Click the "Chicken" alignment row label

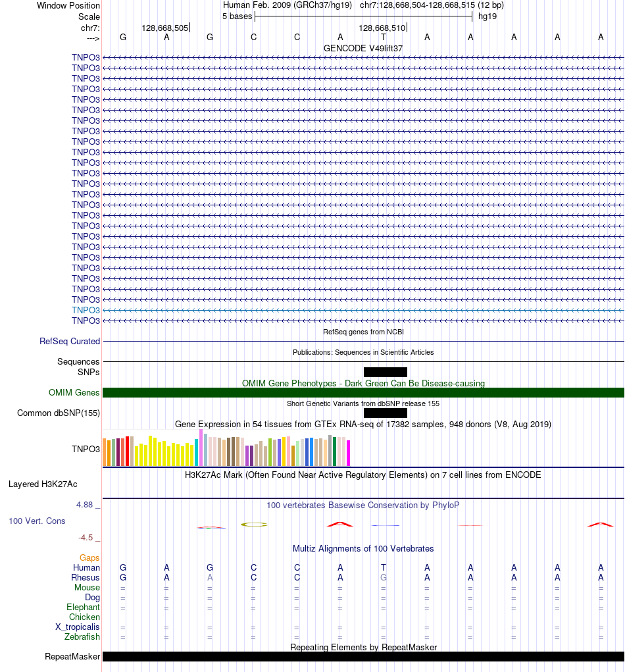tap(84, 617)
